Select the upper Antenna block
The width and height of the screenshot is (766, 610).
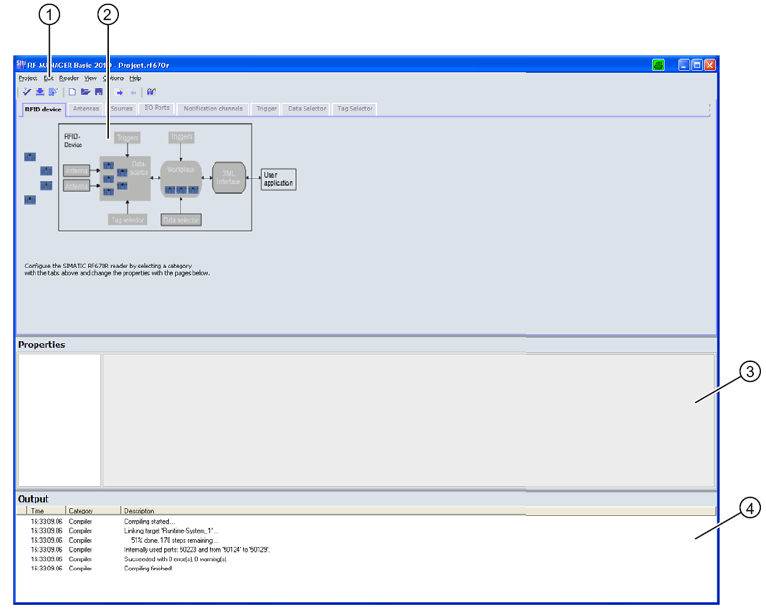tap(77, 170)
